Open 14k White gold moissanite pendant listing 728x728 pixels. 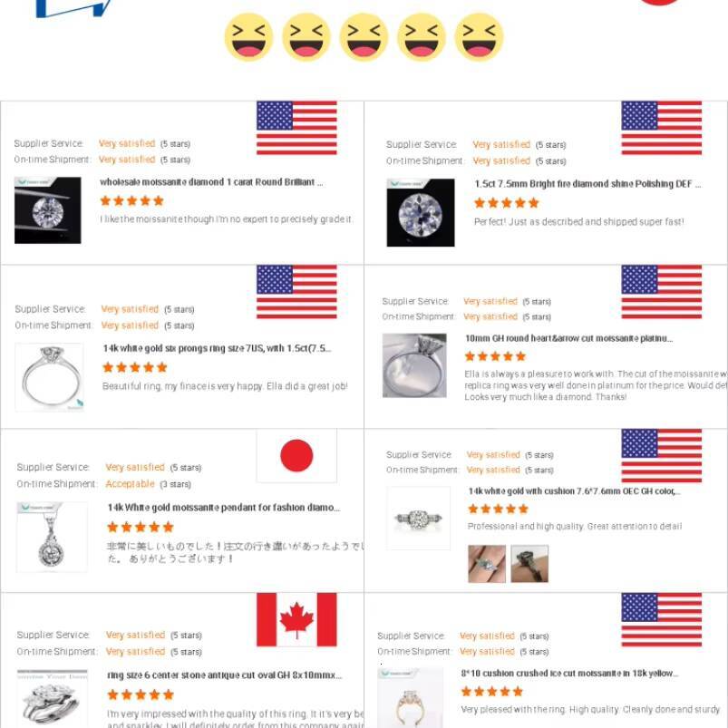(224, 508)
